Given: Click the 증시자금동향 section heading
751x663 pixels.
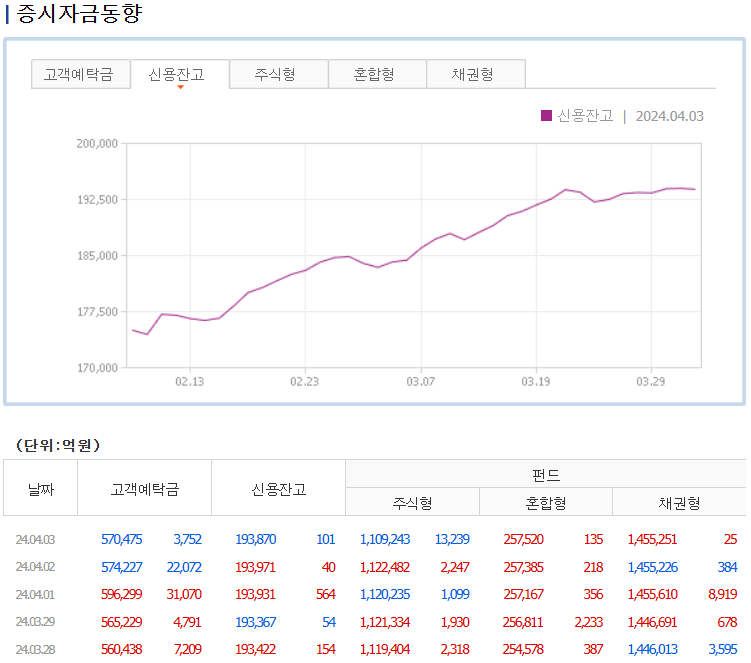Looking at the screenshot, I should point(79,13).
